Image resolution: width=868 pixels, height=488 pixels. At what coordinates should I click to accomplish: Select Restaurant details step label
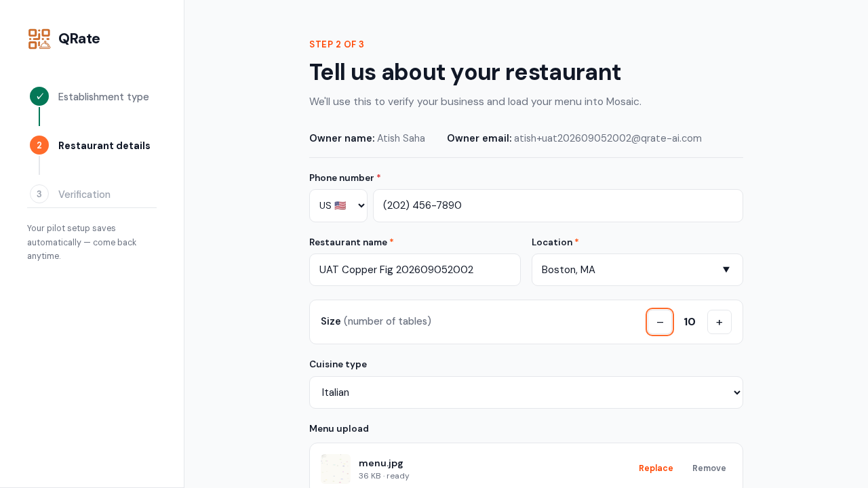[x=104, y=146]
